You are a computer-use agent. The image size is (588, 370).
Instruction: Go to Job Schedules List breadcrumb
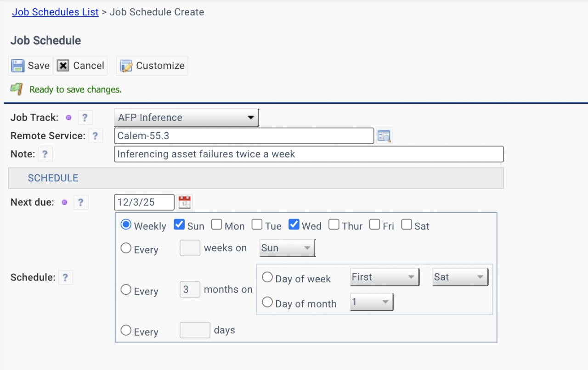tap(55, 12)
